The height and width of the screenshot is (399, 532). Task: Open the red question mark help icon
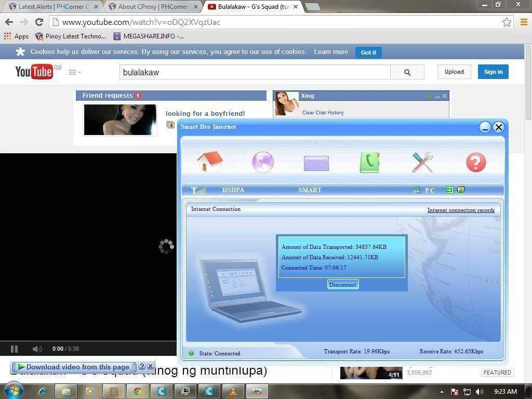pos(476,162)
